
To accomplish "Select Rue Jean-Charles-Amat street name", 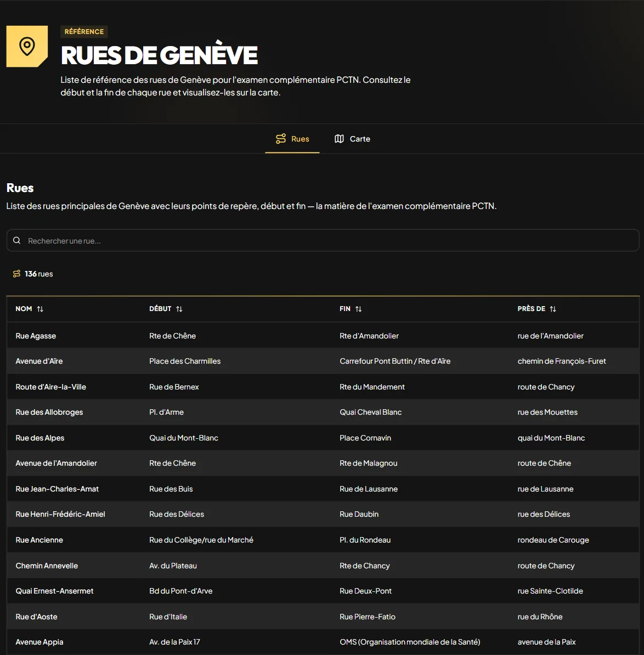I will pyautogui.click(x=57, y=489).
